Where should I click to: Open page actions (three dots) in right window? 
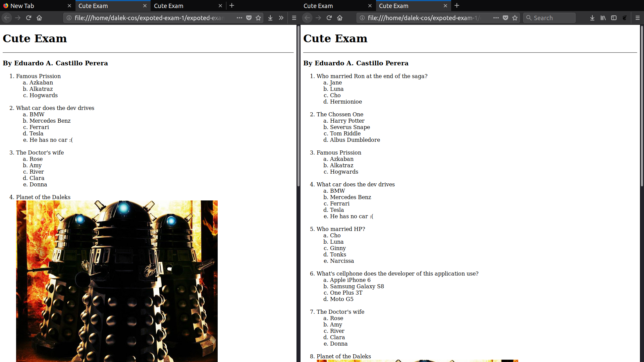click(496, 18)
